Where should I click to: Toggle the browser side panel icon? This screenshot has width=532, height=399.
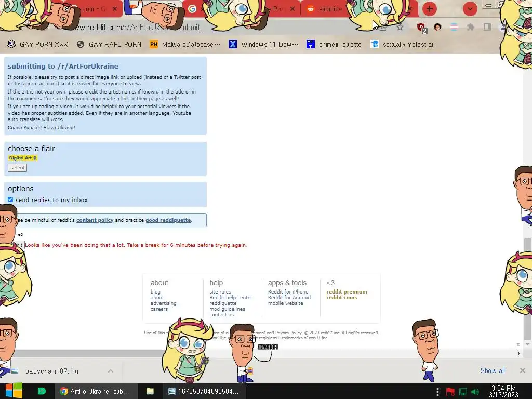pos(487,27)
